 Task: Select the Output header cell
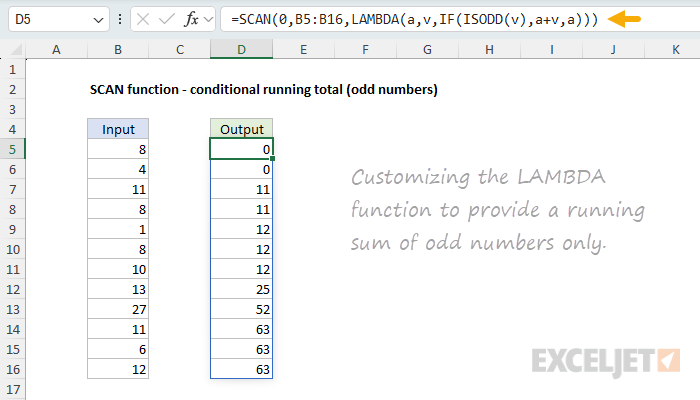[241, 129]
